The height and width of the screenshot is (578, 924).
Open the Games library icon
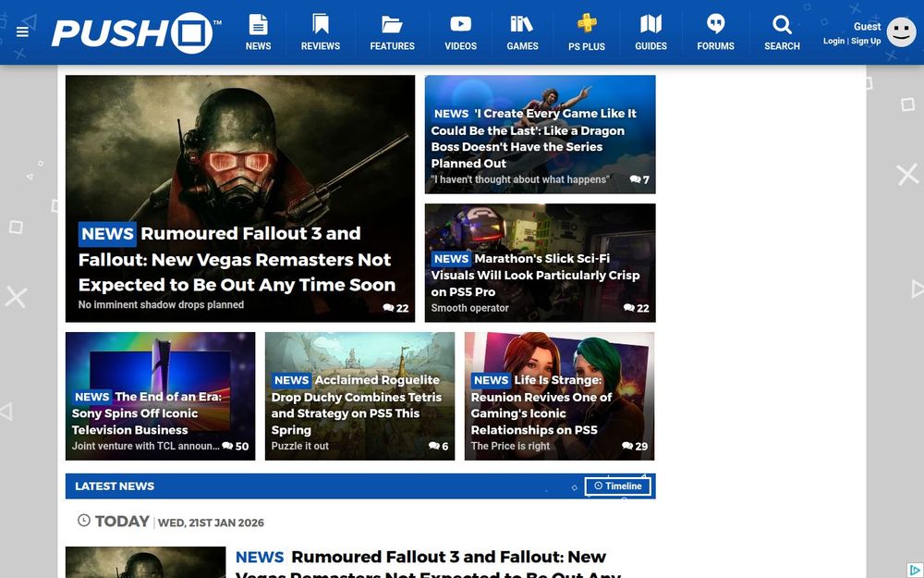coord(522,24)
